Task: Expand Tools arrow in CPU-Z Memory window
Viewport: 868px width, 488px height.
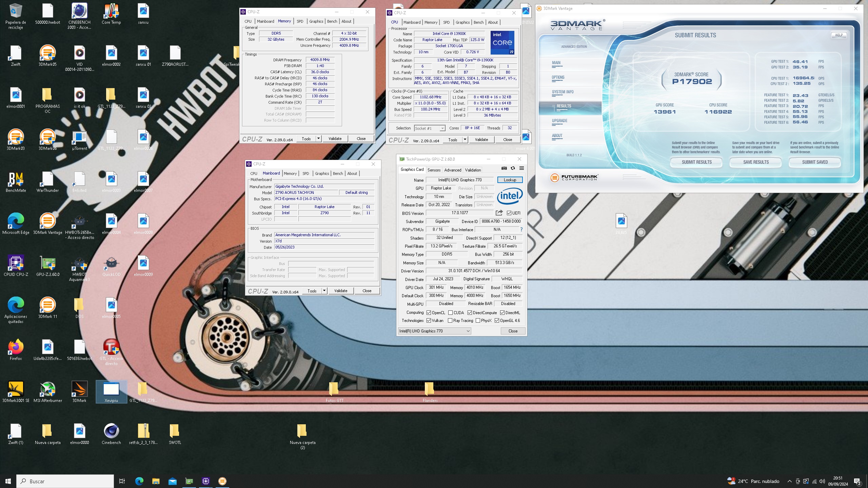Action: [318, 139]
